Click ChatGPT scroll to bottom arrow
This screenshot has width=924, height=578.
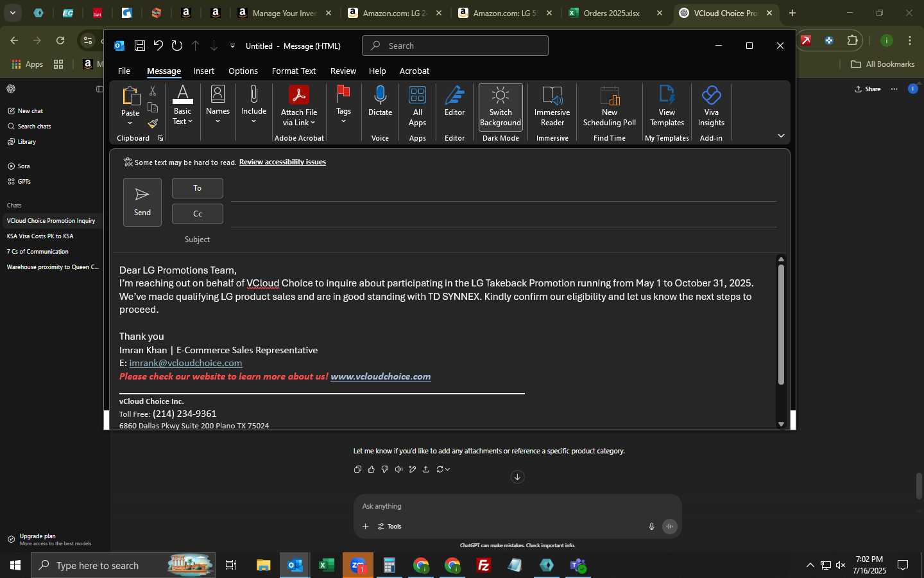[517, 477]
